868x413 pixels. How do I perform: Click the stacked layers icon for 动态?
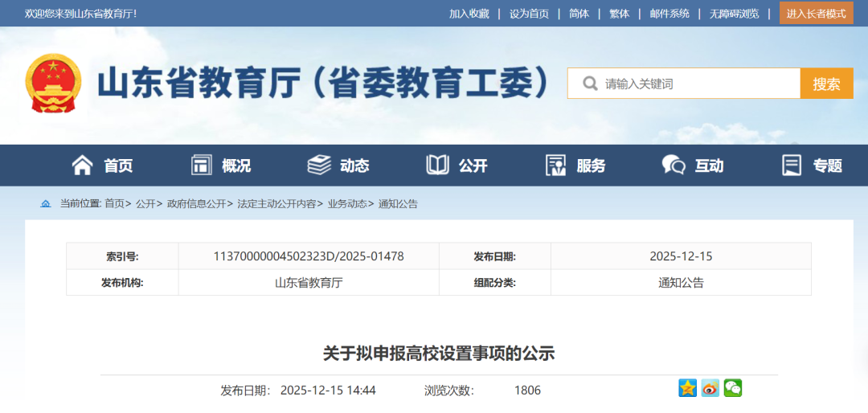point(319,166)
